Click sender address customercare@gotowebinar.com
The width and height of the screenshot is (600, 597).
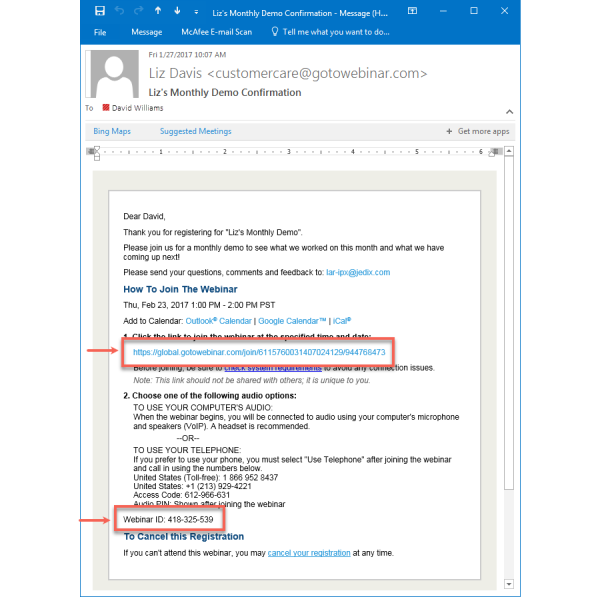coord(317,73)
